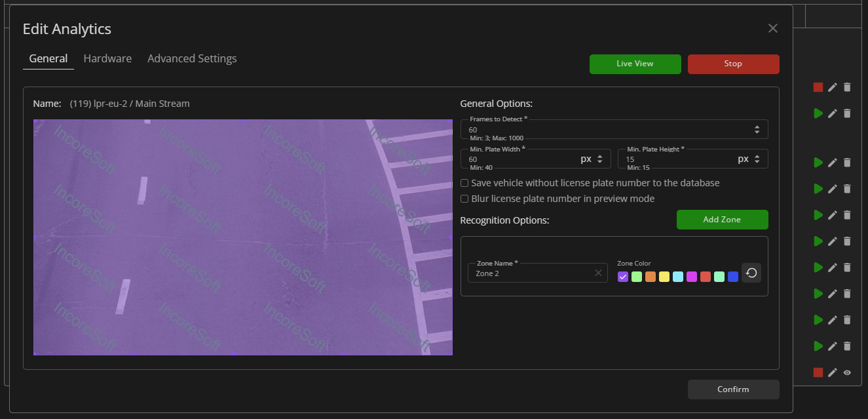
Task: Click the 'Zone Color' label
Action: point(634,264)
